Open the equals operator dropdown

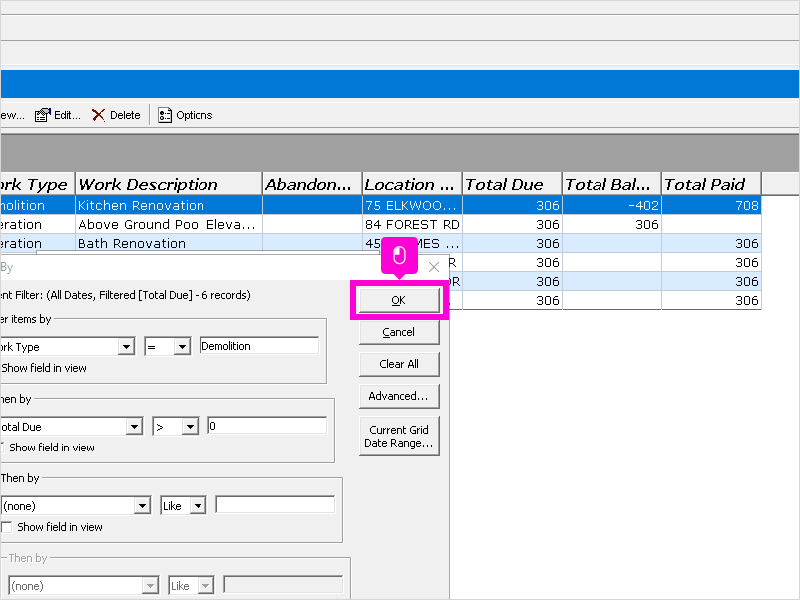(x=182, y=347)
